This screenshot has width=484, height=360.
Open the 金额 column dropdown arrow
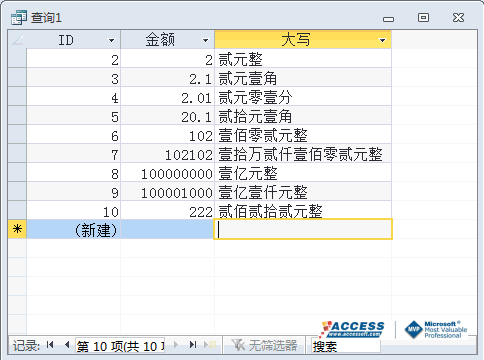[x=205, y=41]
